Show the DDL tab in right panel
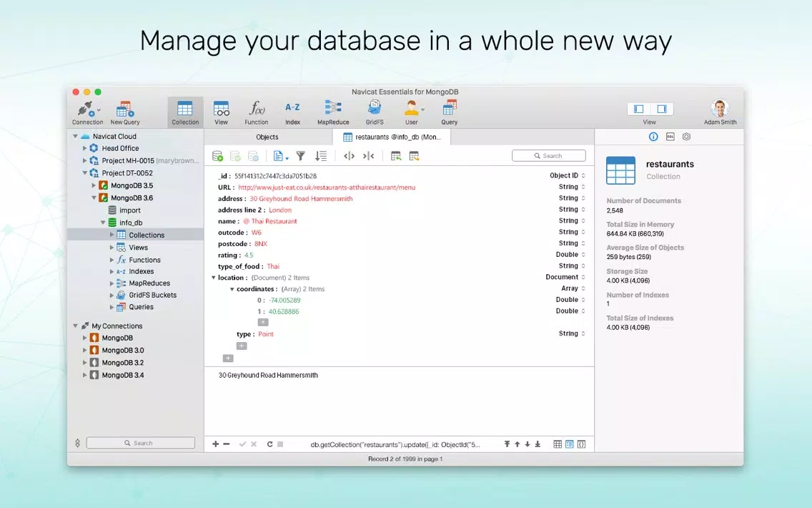Image resolution: width=812 pixels, height=508 pixels. 670,137
